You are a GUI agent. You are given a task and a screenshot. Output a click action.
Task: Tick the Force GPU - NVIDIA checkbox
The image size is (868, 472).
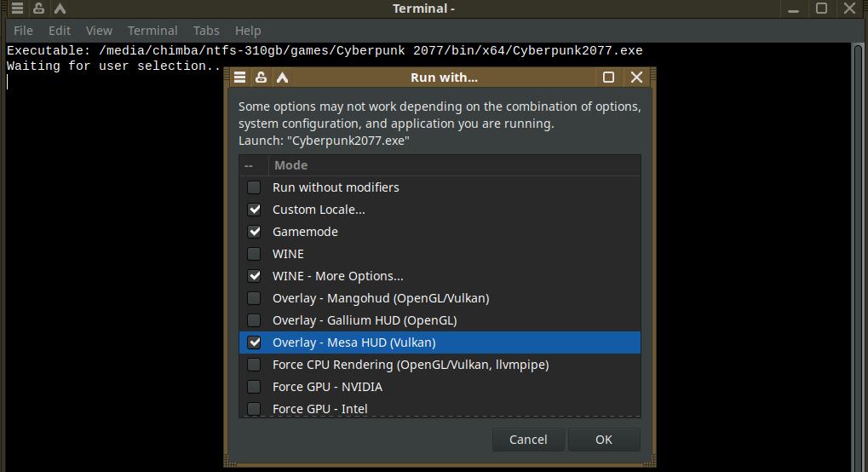[x=254, y=387]
